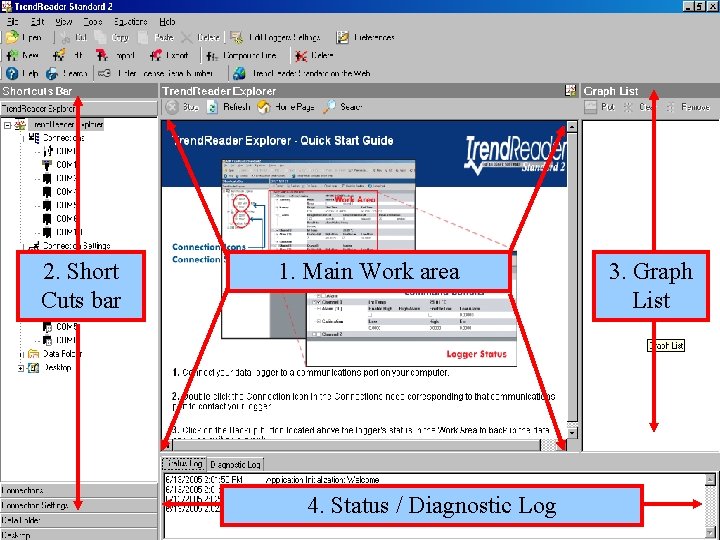
Task: Click the Clear button in Graph List
Action: coord(638,107)
